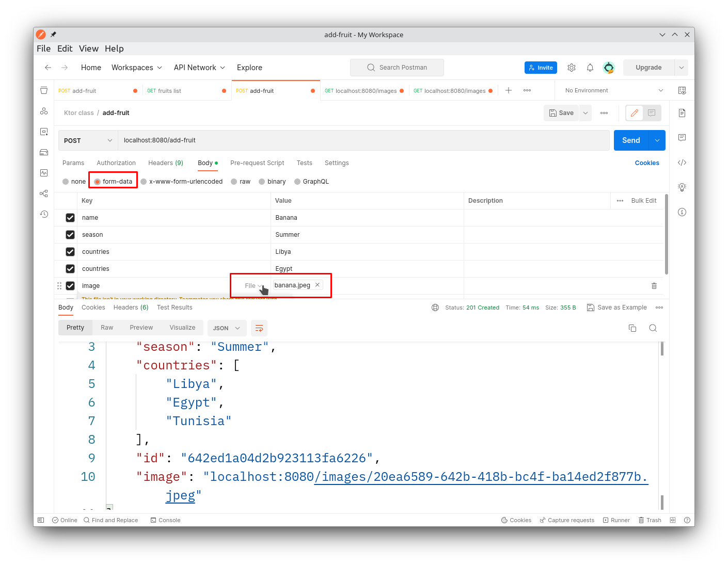Open the environment quick look icon

pyautogui.click(x=682, y=90)
